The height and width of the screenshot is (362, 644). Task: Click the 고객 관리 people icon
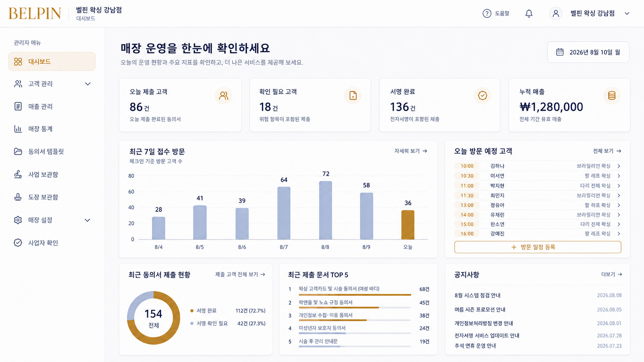[x=18, y=84]
